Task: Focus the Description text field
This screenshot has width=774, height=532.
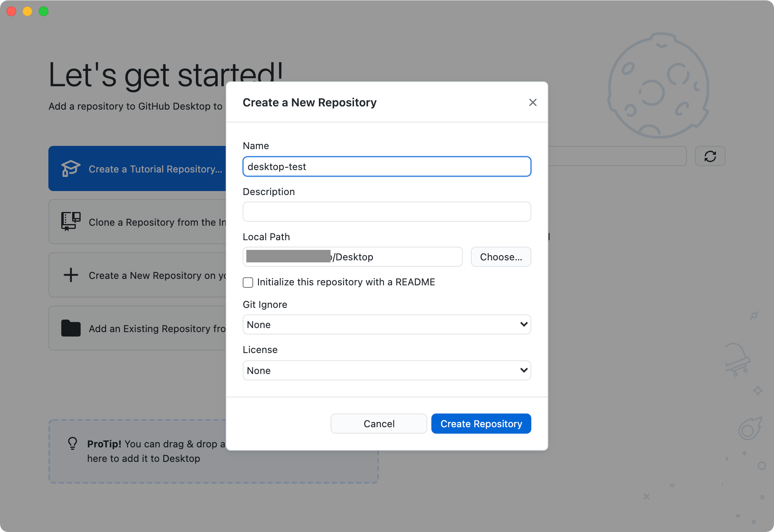Action: coord(387,212)
